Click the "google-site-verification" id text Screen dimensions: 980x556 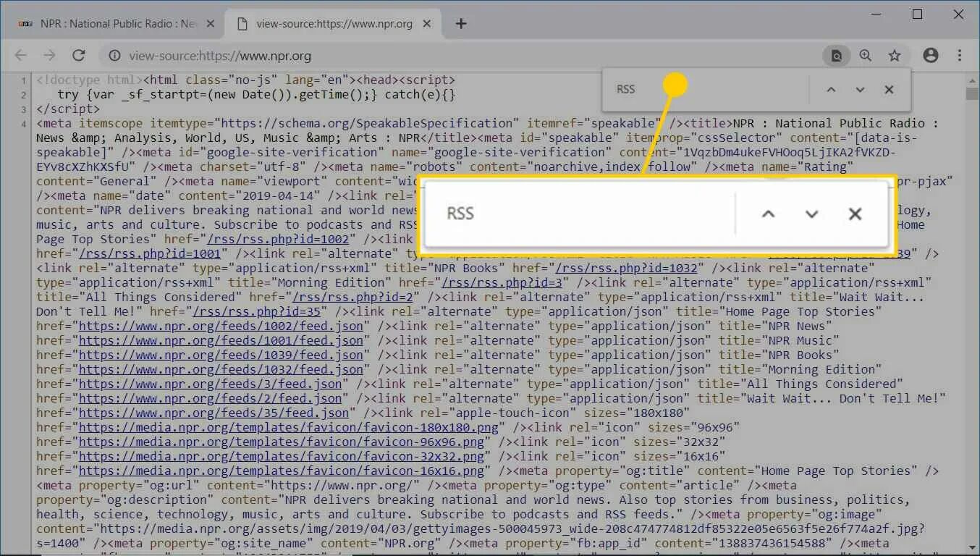click(x=292, y=152)
